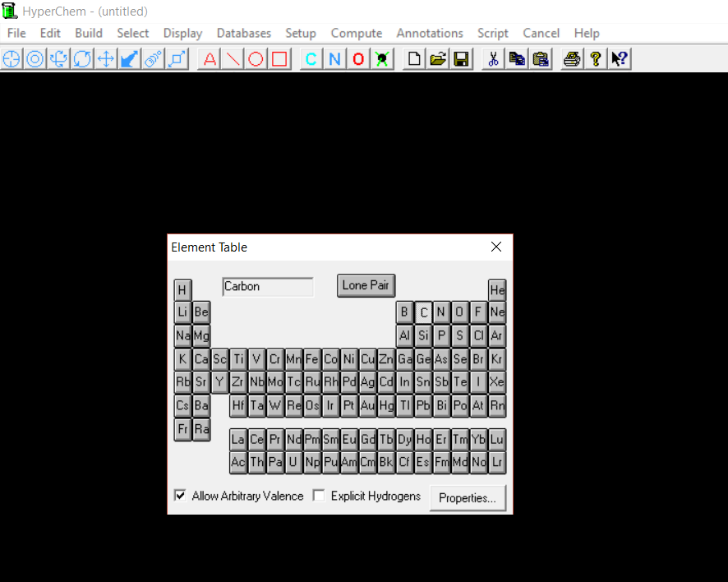Image resolution: width=728 pixels, height=582 pixels.
Task: Set default element to Nitrogen via toolbar N
Action: click(334, 59)
